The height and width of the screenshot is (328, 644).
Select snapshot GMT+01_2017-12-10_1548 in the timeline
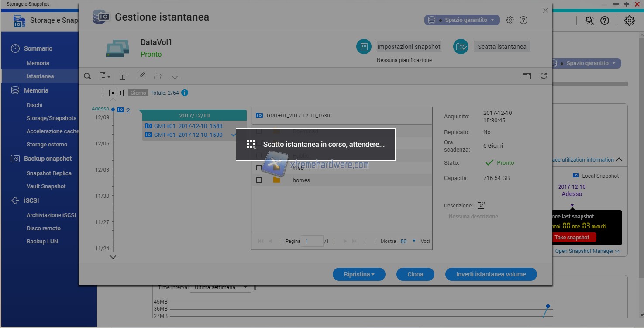(188, 126)
